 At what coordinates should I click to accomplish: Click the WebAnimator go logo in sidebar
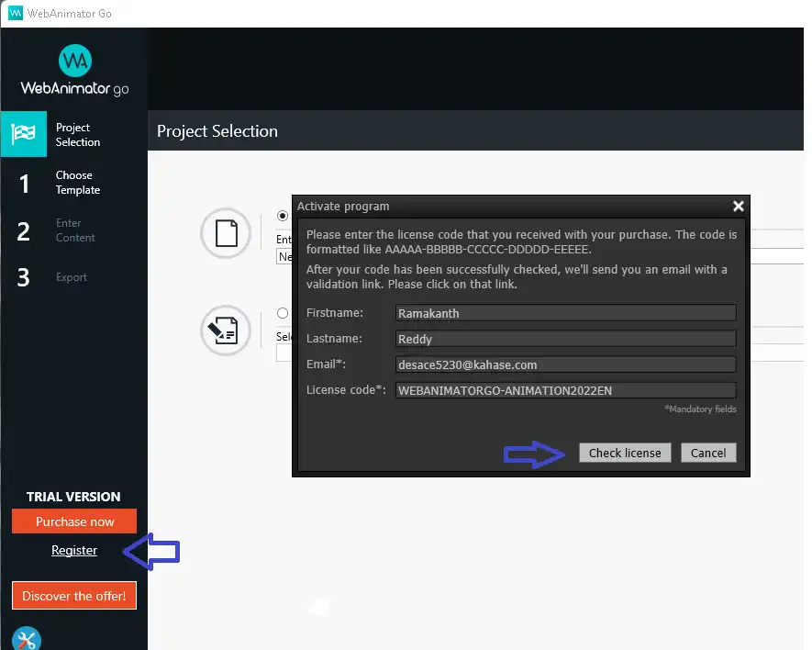[74, 71]
